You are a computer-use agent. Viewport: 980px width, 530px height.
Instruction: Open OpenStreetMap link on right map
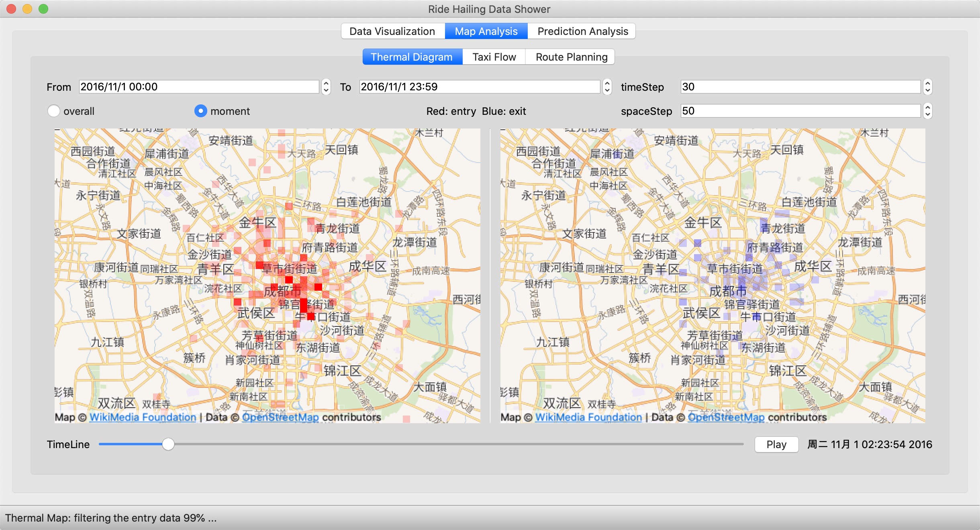click(726, 417)
